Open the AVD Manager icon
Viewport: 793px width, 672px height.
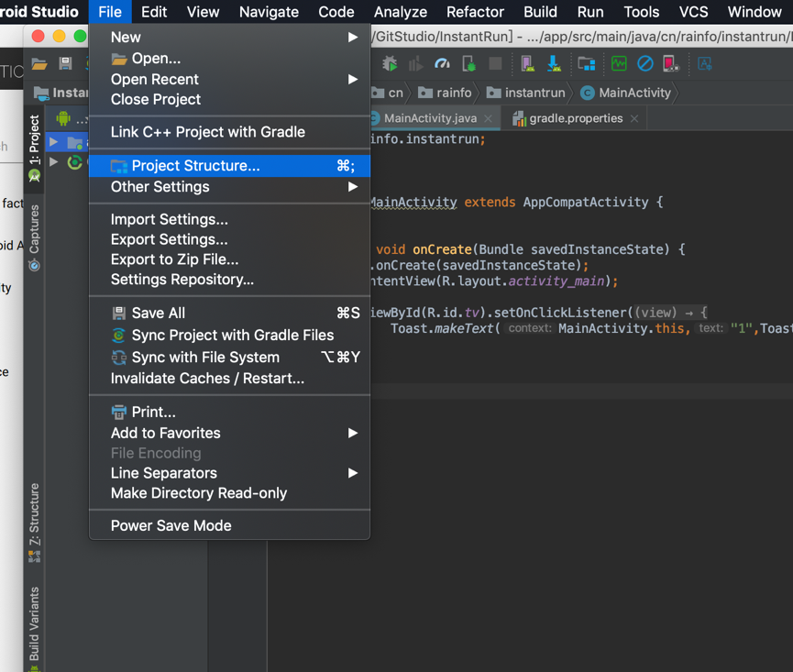coord(527,63)
